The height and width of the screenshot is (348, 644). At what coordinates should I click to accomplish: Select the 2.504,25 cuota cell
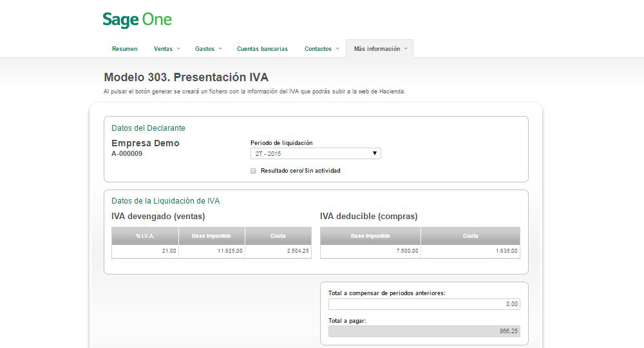tap(278, 251)
